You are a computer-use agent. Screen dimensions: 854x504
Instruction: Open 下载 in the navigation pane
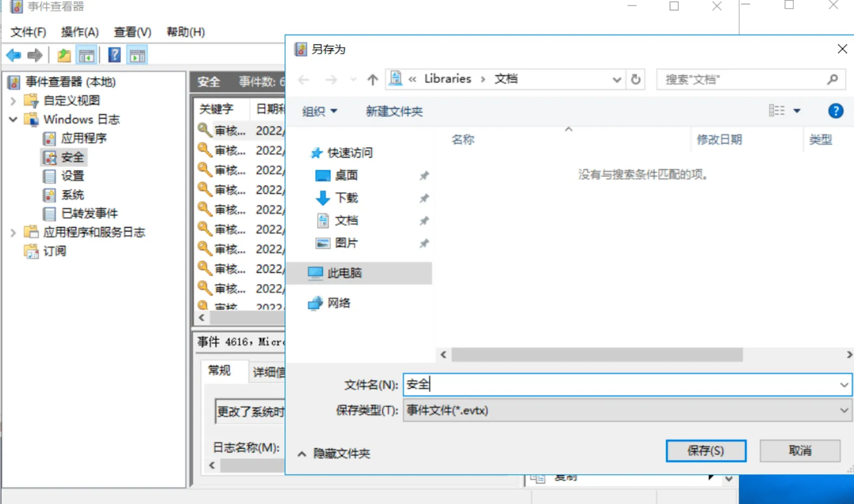[x=346, y=198]
